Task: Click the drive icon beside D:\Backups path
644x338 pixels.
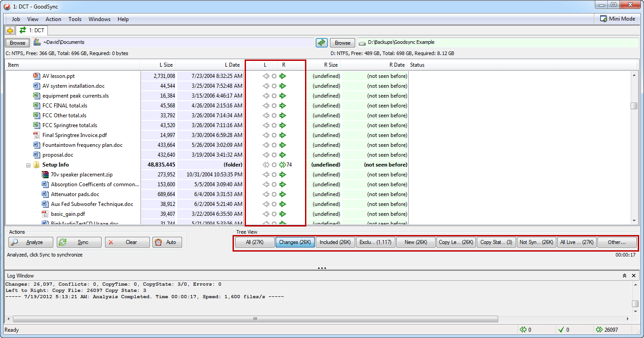Action: click(362, 43)
